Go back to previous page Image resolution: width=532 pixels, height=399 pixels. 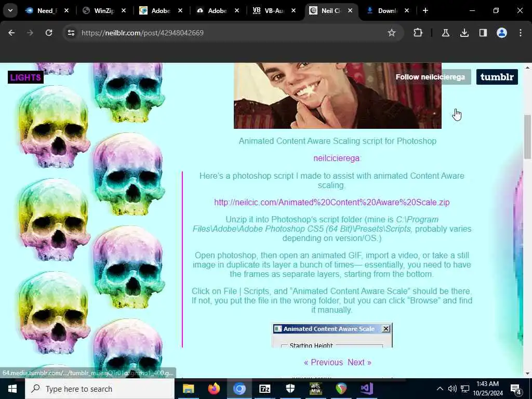11,33
